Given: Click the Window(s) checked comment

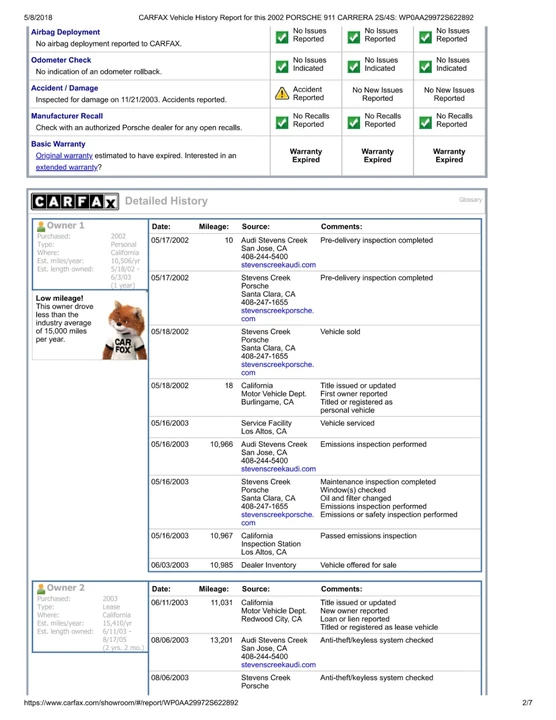Looking at the screenshot, I should point(353,490).
